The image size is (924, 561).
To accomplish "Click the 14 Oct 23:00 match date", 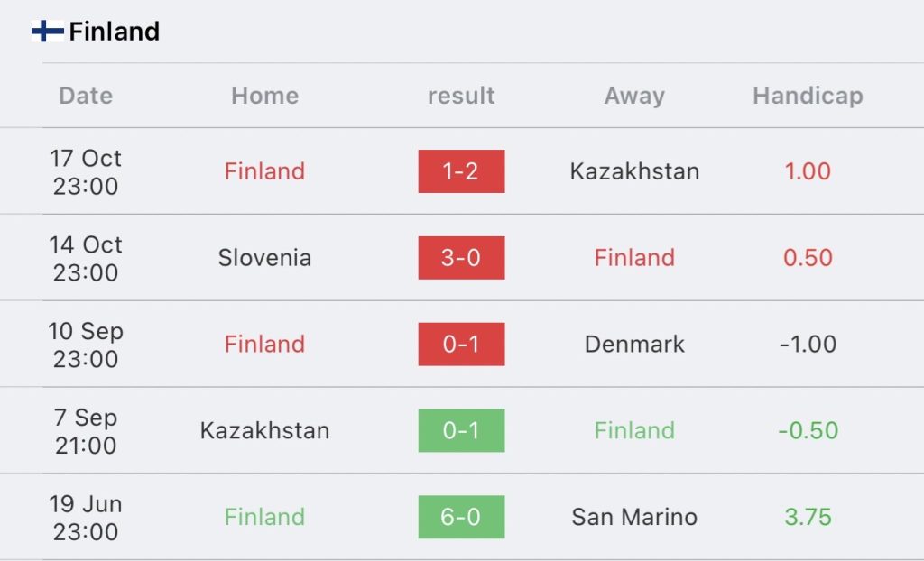I will pyautogui.click(x=86, y=258).
